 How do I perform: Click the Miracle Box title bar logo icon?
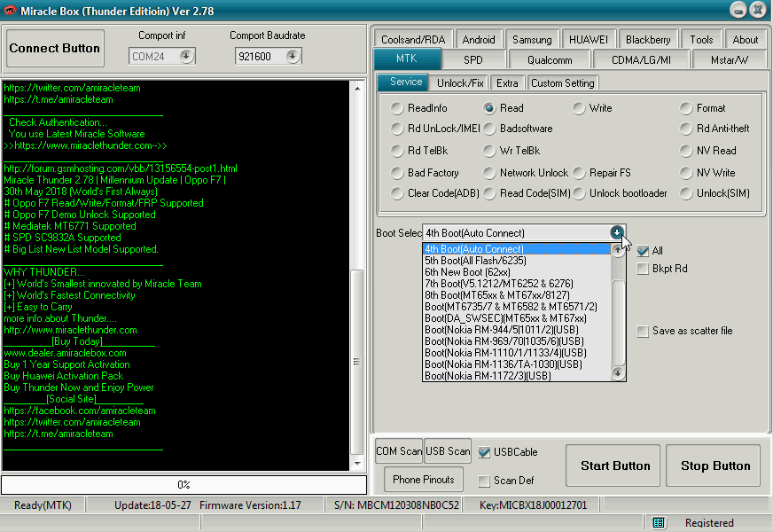(x=10, y=11)
